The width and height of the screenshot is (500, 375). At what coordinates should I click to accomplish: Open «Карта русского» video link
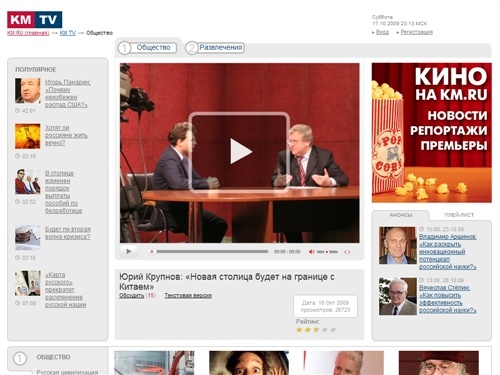click(65, 290)
